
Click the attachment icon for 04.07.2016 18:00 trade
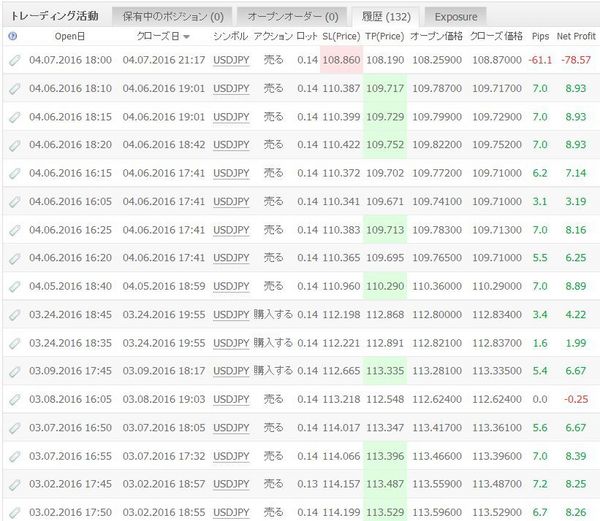point(15,60)
